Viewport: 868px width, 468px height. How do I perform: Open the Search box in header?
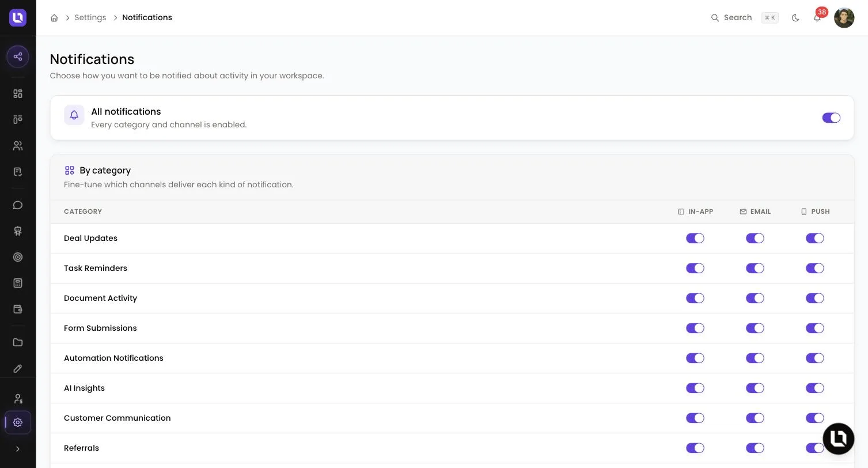click(744, 18)
